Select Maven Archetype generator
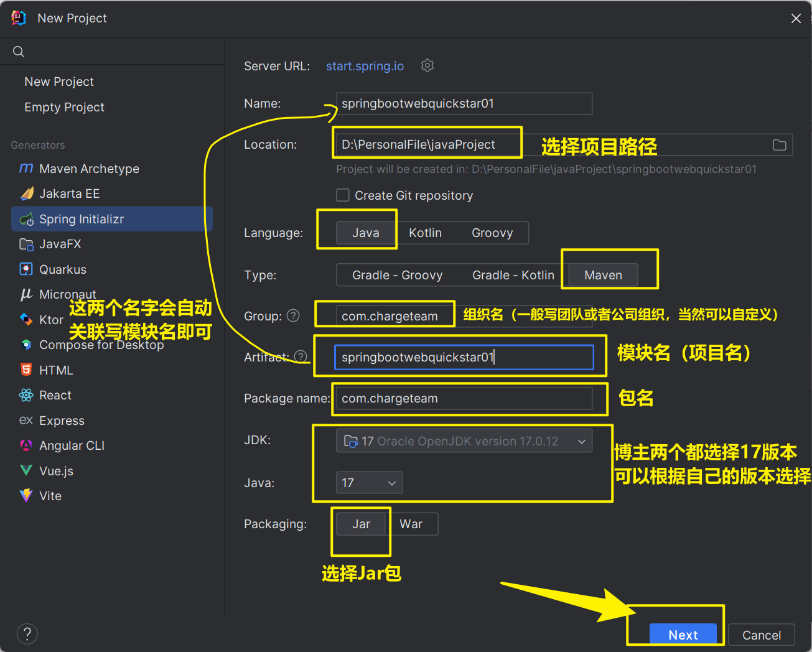The image size is (812, 652). pos(89,169)
